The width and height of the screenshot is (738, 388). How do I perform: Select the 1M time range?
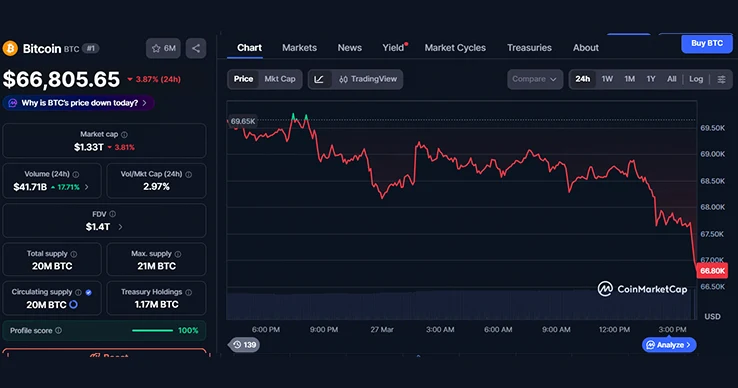[x=630, y=79]
